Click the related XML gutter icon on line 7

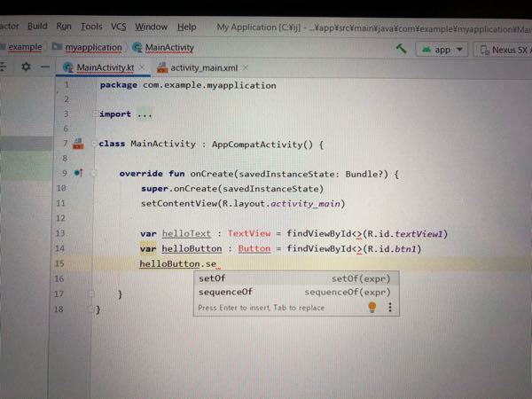[78, 144]
